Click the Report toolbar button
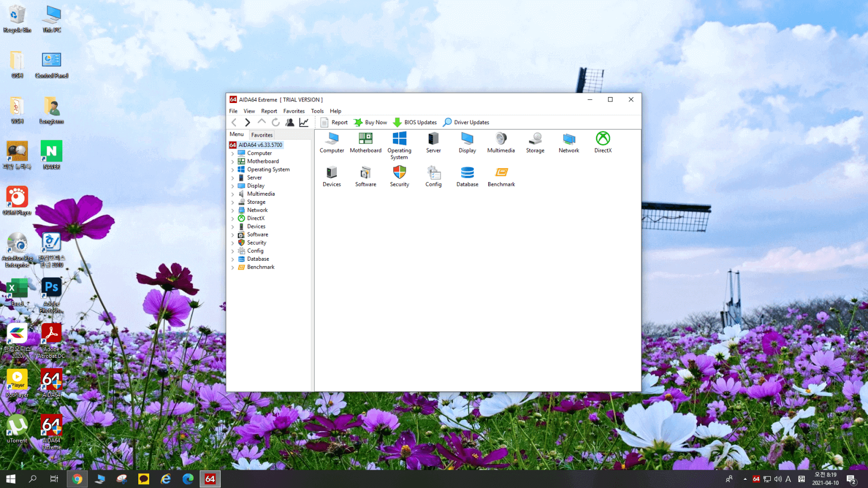This screenshot has height=488, width=868. point(334,123)
